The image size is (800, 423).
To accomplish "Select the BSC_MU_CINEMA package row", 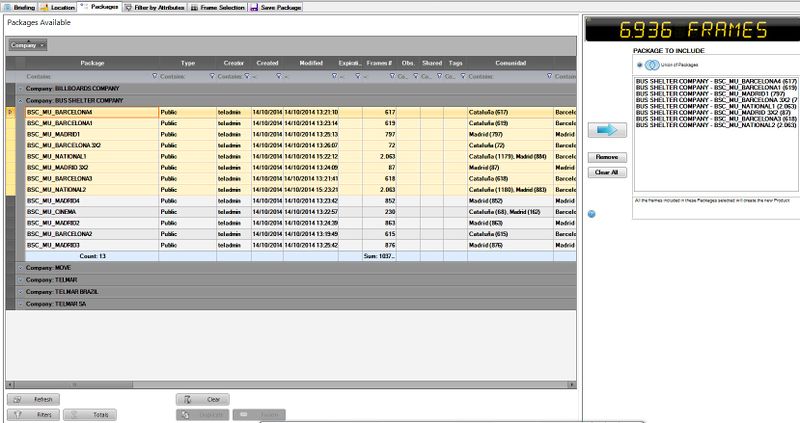I will [90, 211].
